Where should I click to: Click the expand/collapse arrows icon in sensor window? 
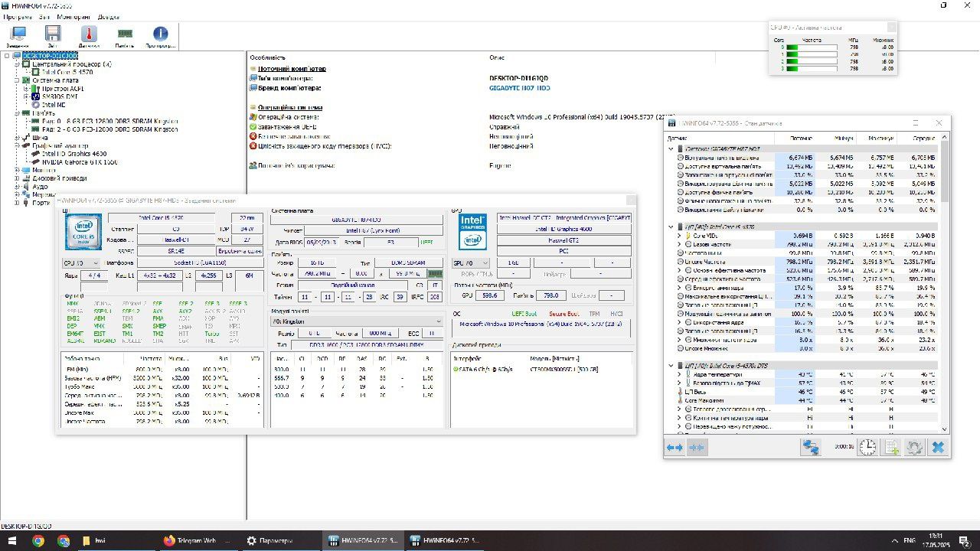tap(675, 448)
